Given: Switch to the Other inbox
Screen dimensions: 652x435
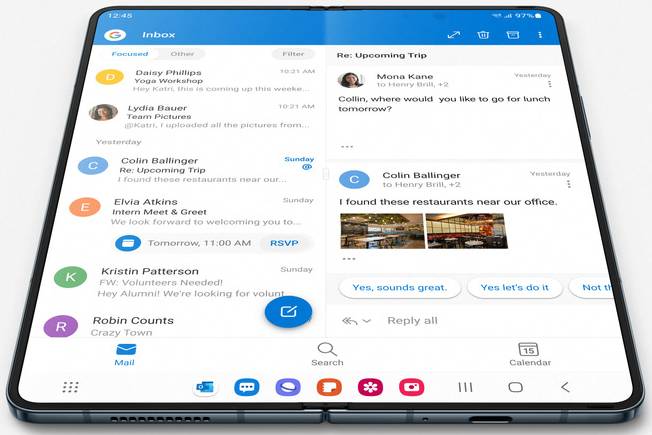Looking at the screenshot, I should pos(182,54).
